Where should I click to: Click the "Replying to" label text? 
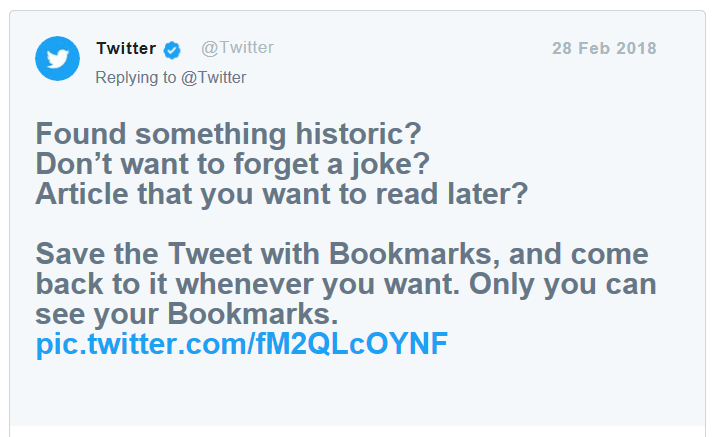(x=136, y=77)
